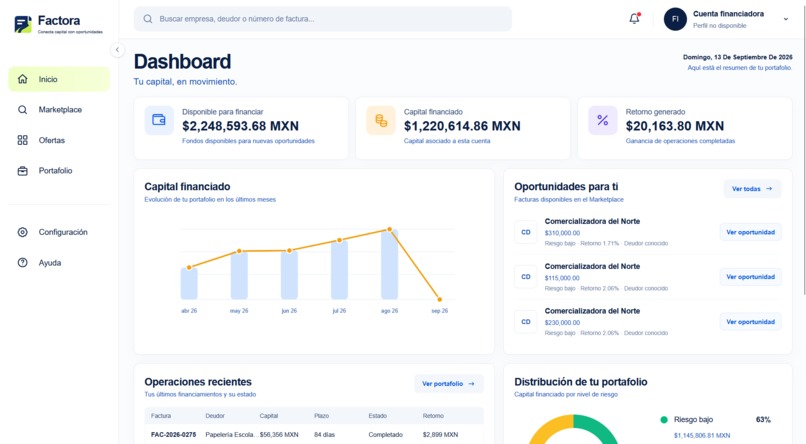Image resolution: width=806 pixels, height=444 pixels.
Task: Click the briefcase icon beside Portafolio
Action: 23,171
